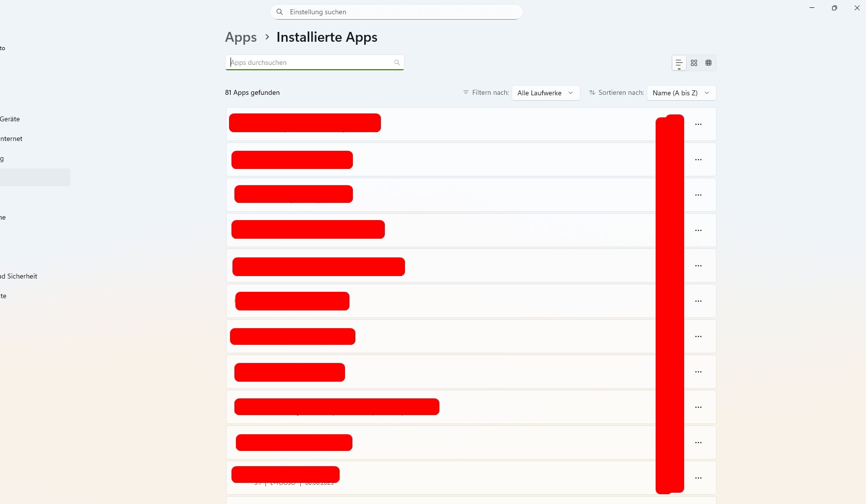Click the 'Einstellung suchen' search box
The height and width of the screenshot is (504, 866).
click(396, 12)
